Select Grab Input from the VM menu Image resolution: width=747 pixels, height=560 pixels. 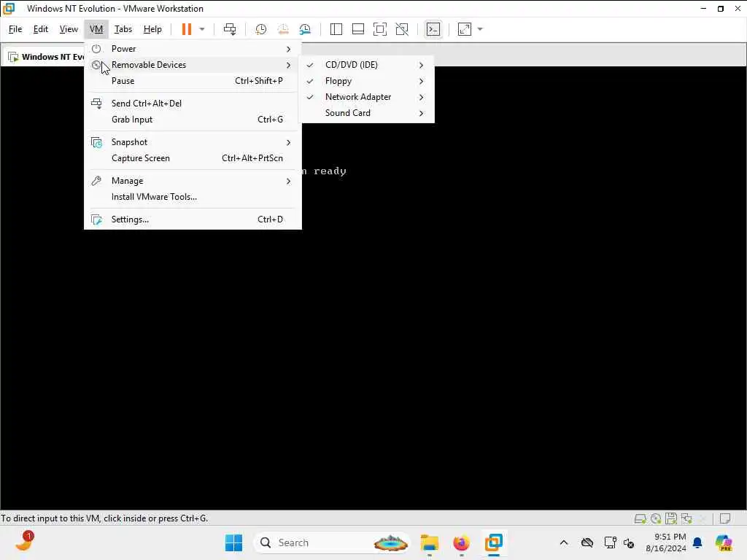(193, 120)
